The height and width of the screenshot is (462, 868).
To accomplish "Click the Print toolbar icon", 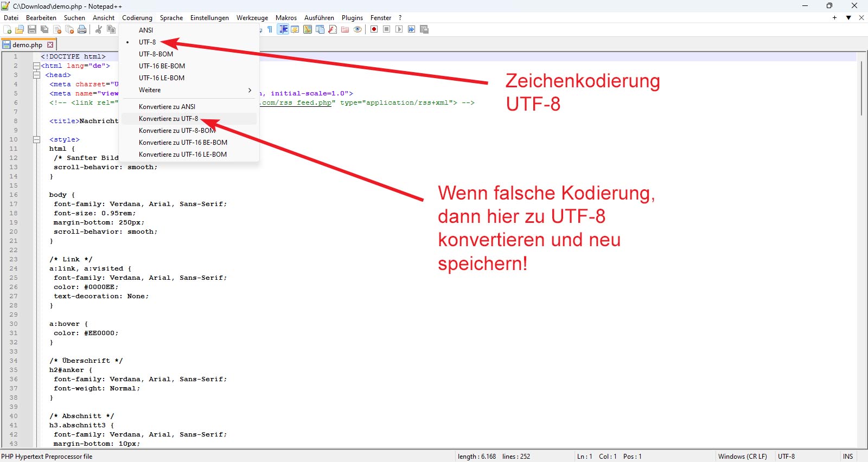I will pyautogui.click(x=82, y=29).
